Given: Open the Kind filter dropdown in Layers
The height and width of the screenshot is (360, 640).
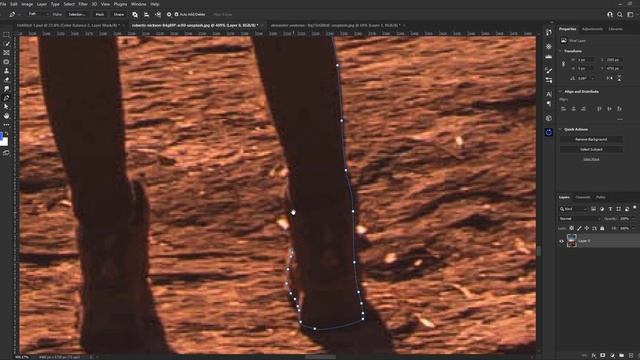Looking at the screenshot, I should pos(573,209).
